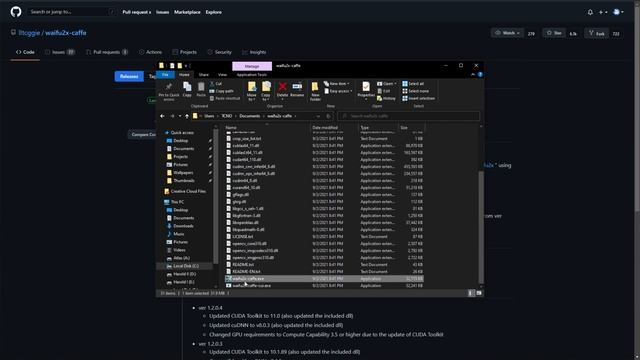Screen dimensions: 640x360
Task: Click Paste shortcut in the ribbon
Action: click(x=224, y=98)
